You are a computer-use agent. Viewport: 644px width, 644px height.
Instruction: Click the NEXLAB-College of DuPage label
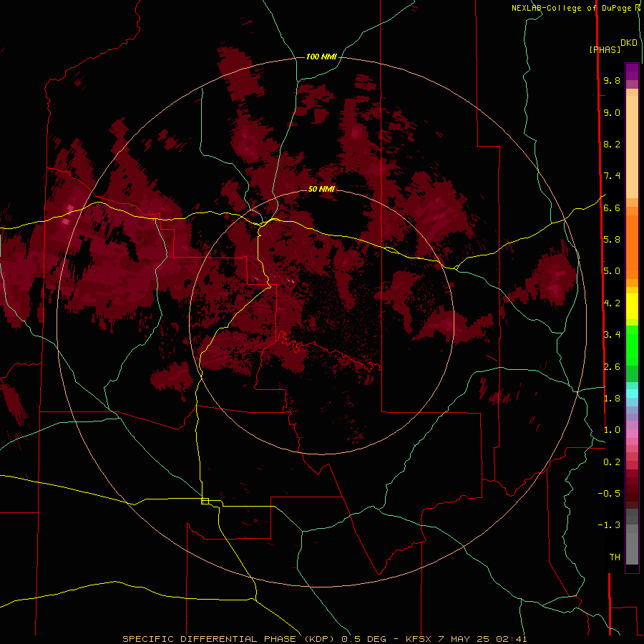click(x=571, y=8)
